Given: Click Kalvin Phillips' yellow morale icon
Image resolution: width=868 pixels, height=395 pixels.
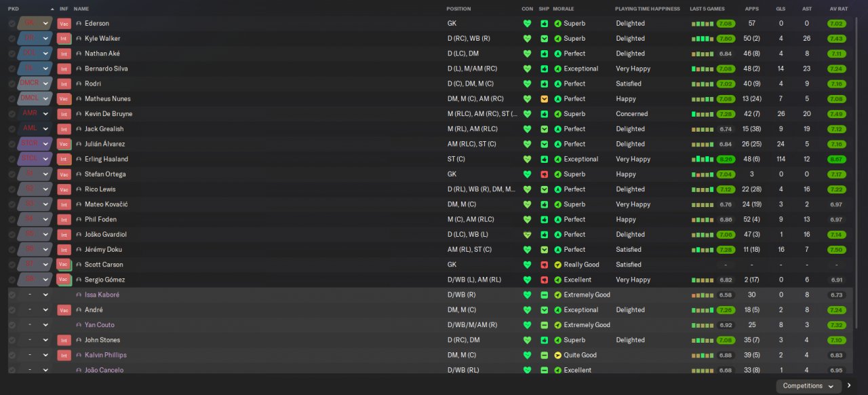Looking at the screenshot, I should tap(557, 355).
